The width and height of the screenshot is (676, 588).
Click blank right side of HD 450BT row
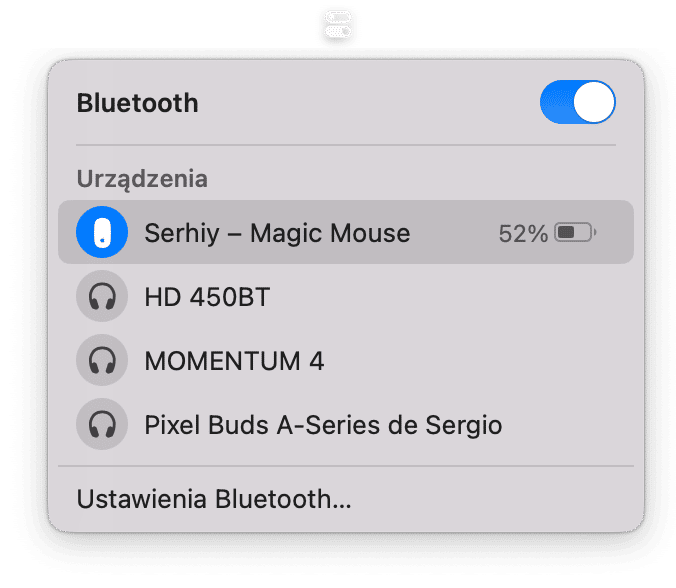pos(453,297)
